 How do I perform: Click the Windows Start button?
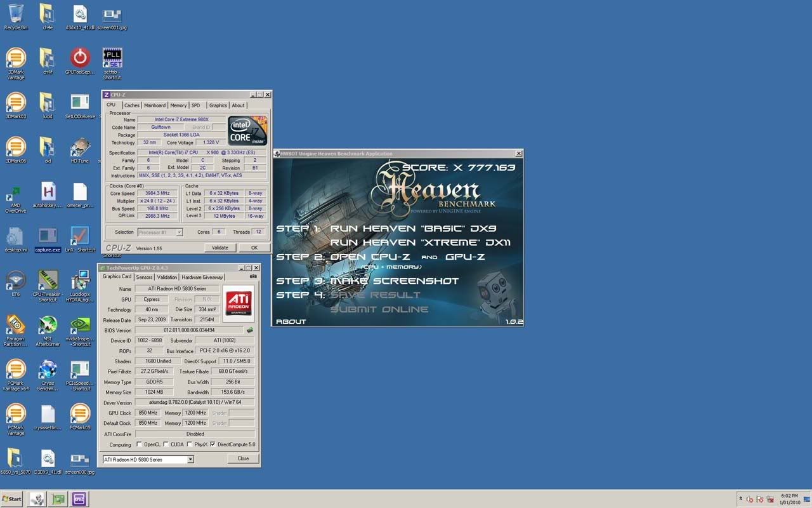(12, 499)
